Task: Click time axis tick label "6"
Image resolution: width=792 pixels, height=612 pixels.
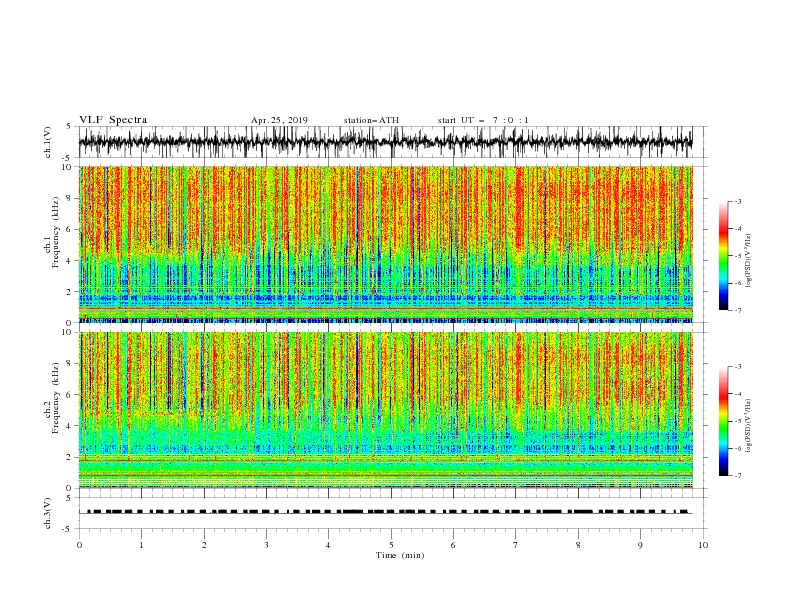Action: 453,545
